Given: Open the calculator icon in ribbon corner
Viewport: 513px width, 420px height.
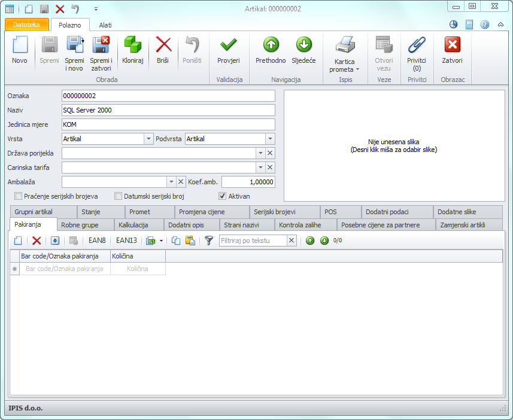Looking at the screenshot, I should (469, 25).
